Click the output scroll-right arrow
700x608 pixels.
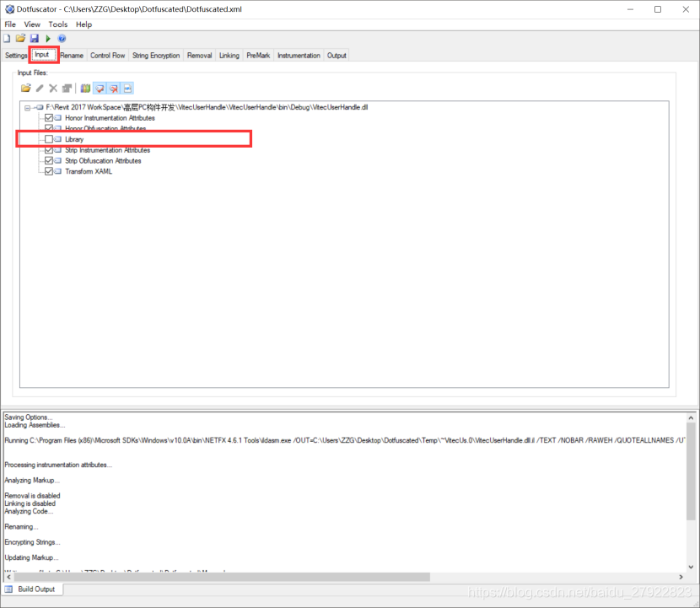(681, 577)
